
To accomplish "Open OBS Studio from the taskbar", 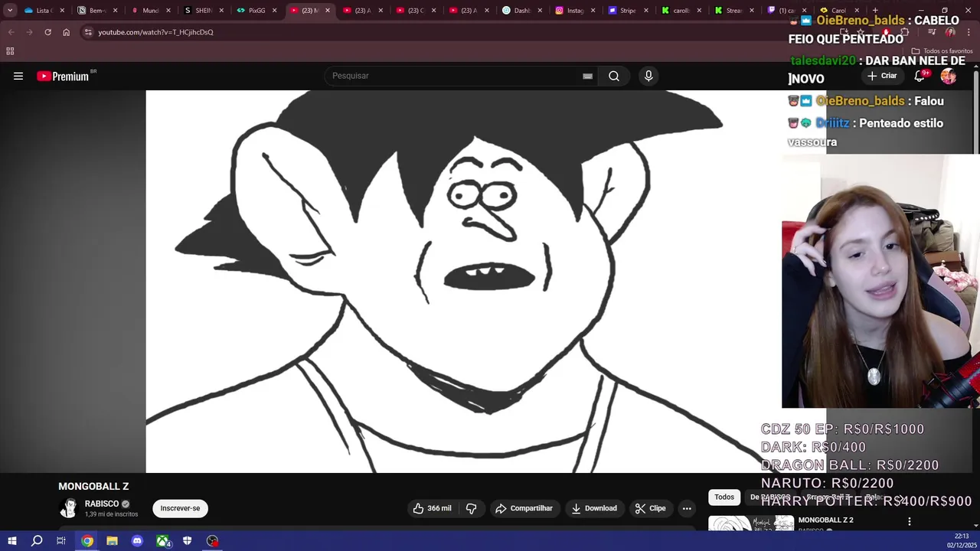I will (x=212, y=541).
